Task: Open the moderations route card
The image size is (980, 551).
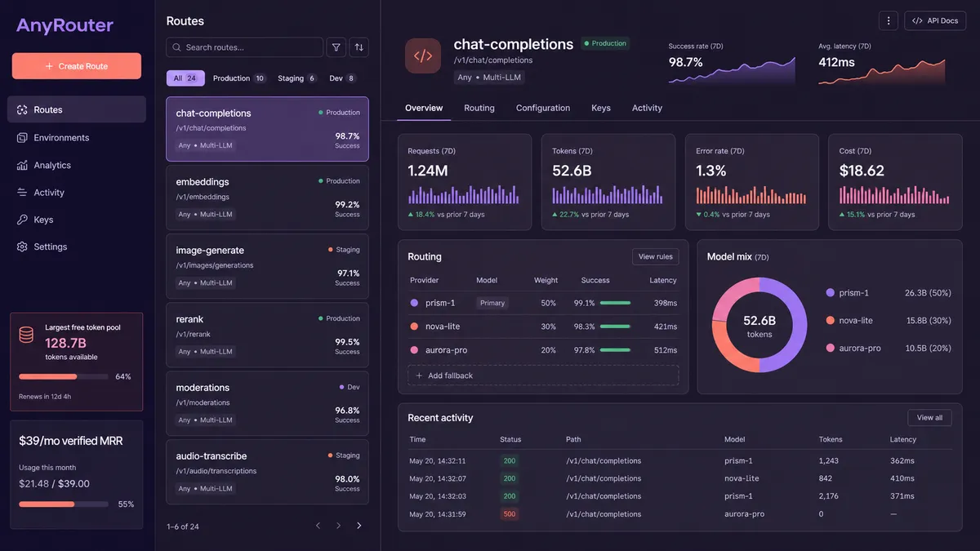Action: click(267, 403)
